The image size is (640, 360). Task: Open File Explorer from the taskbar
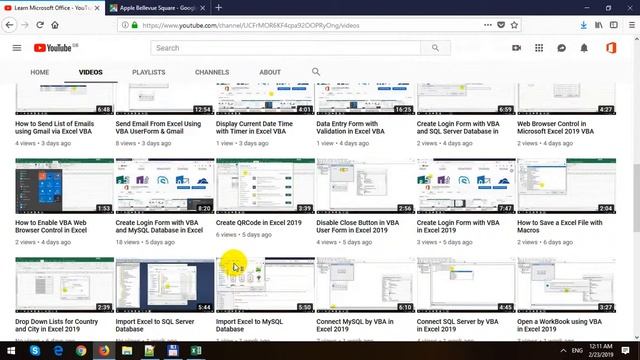pyautogui.click(x=127, y=351)
